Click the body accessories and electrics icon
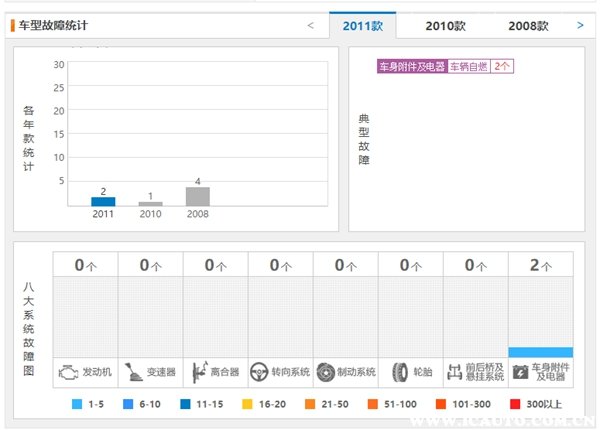 click(x=520, y=371)
